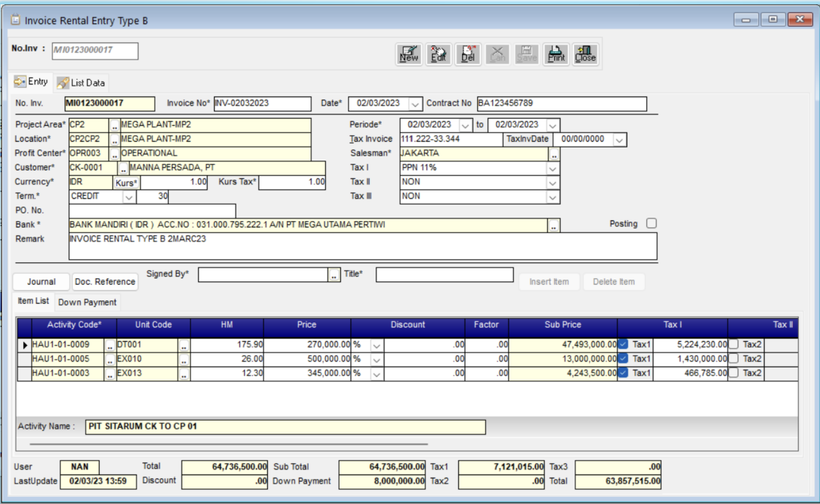
Task: Click the Insert Item button
Action: [x=549, y=282]
